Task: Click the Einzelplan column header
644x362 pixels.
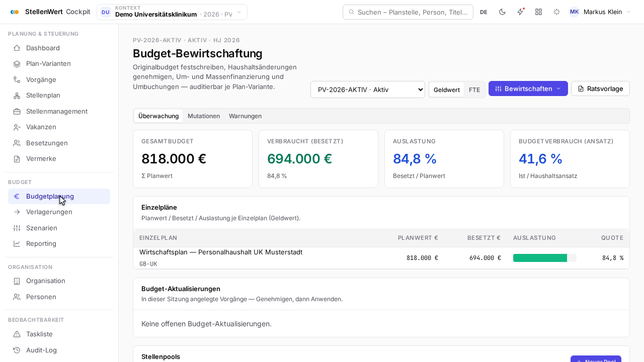Action: tap(158, 238)
